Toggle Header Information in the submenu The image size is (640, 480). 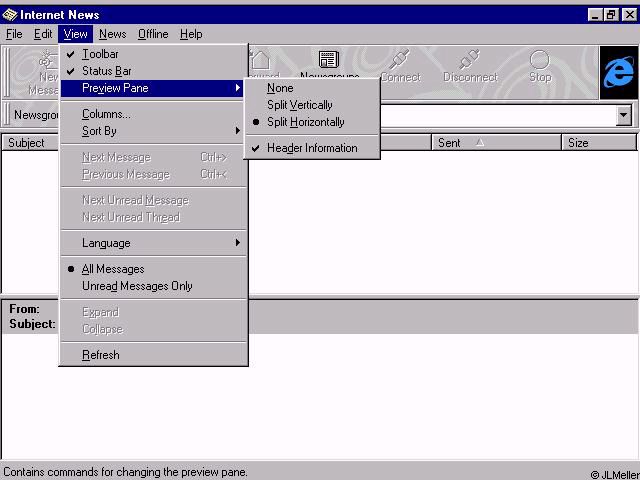pos(312,148)
